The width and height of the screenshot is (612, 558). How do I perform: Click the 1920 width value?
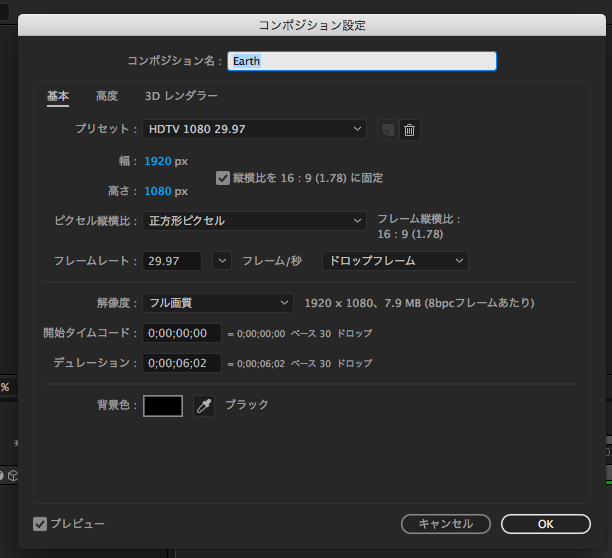click(x=158, y=161)
